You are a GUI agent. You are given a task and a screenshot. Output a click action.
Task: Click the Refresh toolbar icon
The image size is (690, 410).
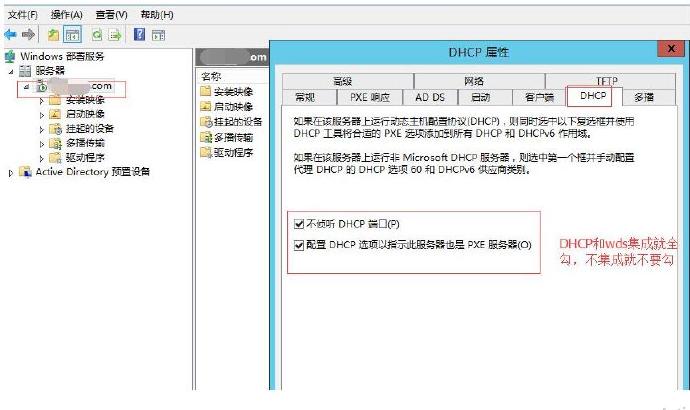(97, 34)
